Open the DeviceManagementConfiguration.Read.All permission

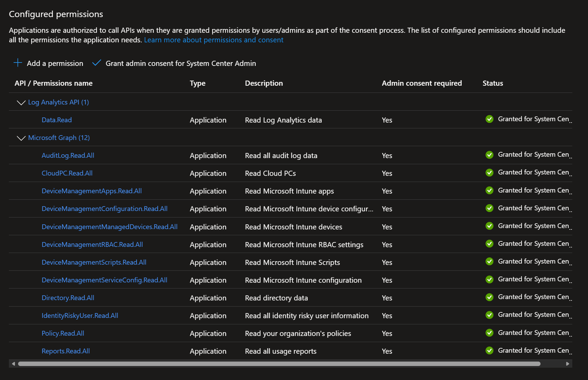[x=104, y=209]
